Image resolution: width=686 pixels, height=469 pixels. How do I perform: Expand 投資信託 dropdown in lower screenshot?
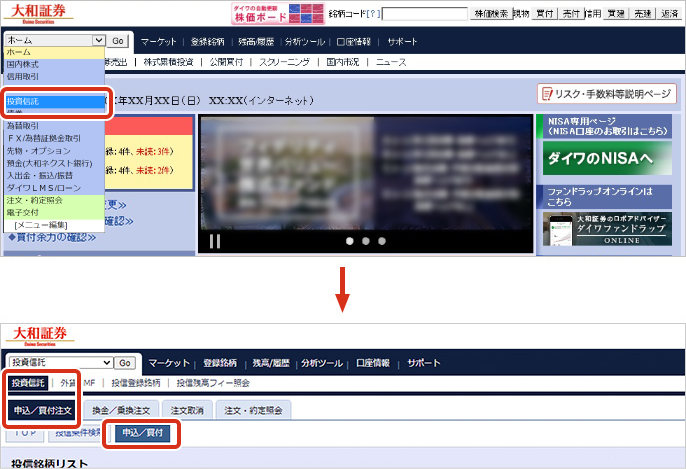click(61, 363)
